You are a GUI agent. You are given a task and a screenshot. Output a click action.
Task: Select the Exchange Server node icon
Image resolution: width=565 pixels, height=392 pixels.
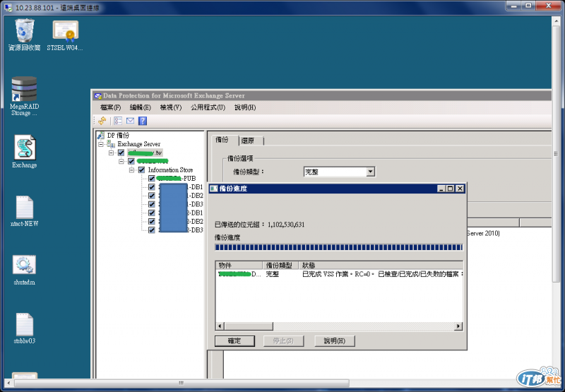point(111,144)
